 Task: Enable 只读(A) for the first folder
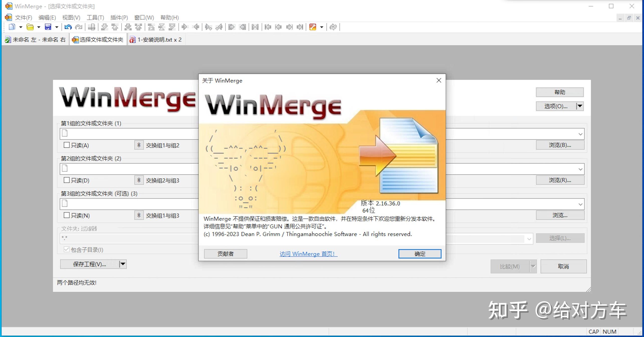tap(66, 145)
